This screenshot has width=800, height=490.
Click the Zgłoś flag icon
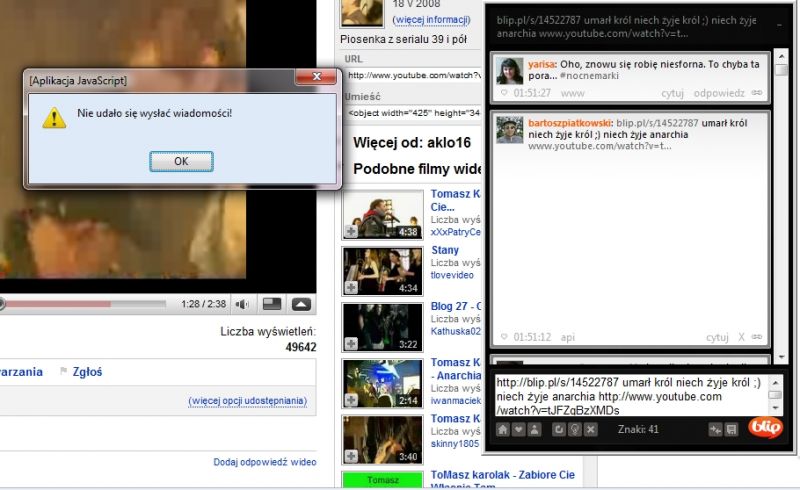point(64,371)
